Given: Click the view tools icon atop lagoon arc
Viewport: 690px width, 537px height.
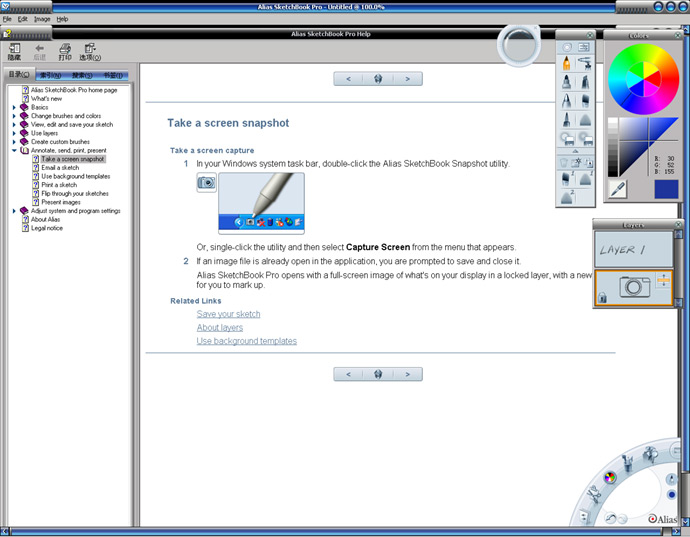Looking at the screenshot, I should coord(650,453).
